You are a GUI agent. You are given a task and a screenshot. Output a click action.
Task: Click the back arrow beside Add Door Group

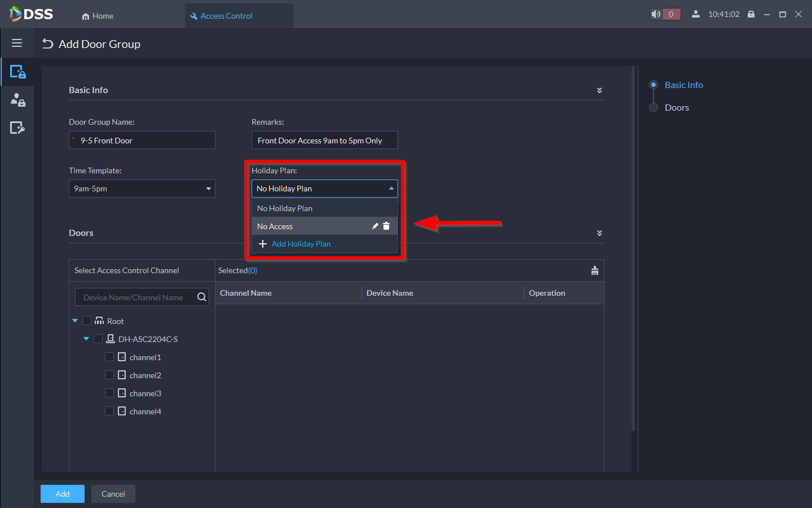click(x=48, y=44)
